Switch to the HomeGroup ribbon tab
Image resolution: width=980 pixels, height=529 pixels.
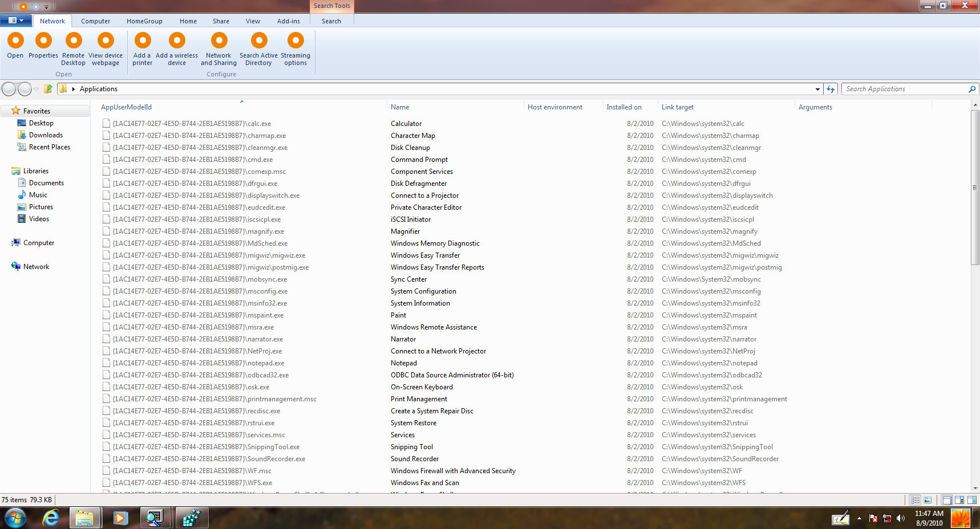[144, 21]
